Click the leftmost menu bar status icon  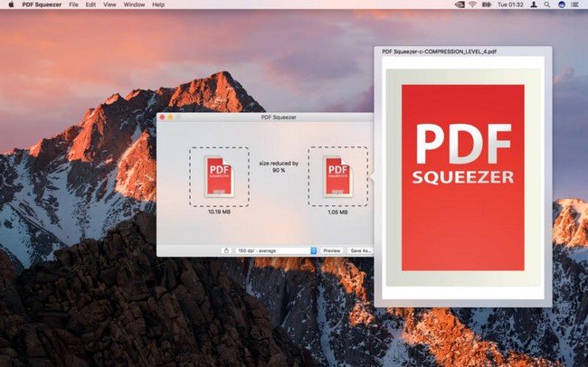click(460, 5)
